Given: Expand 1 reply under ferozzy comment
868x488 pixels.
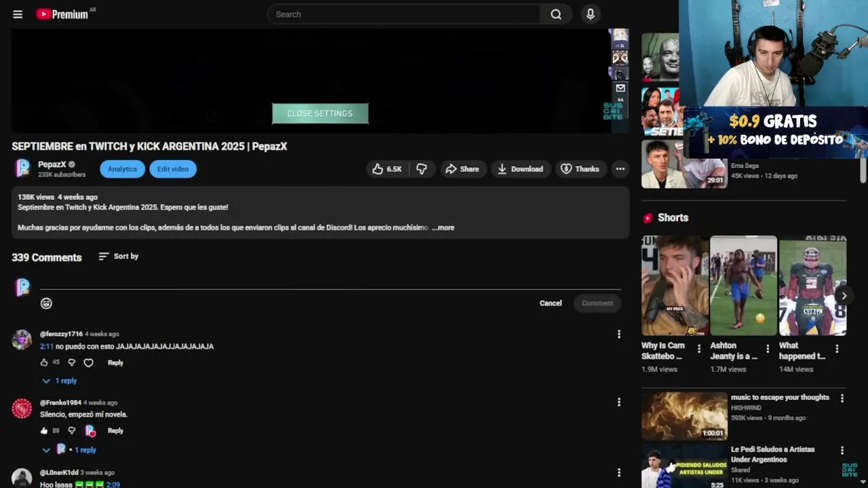Looking at the screenshot, I should pos(60,381).
